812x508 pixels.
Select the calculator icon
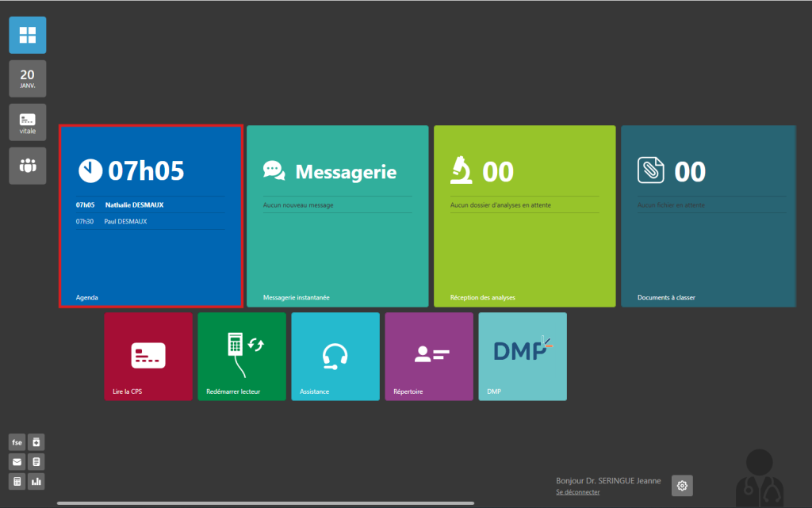[x=17, y=481]
